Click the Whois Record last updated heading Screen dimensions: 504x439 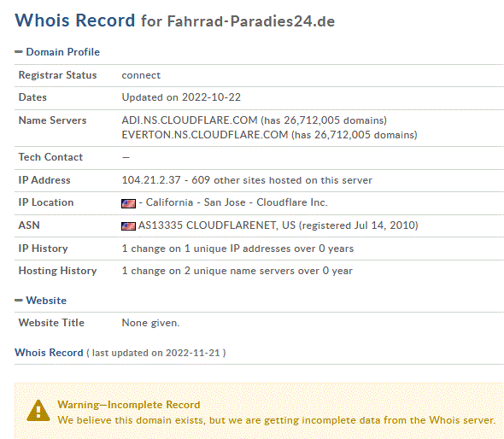tap(49, 353)
